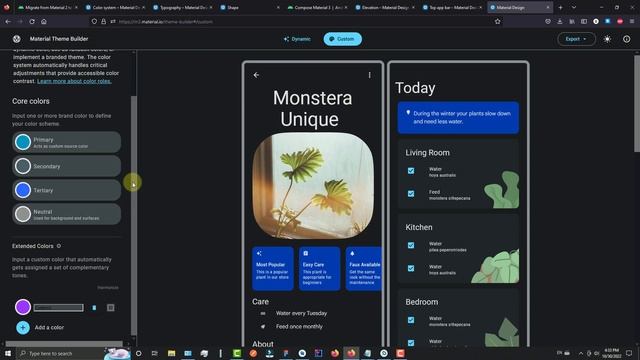Toggle Bedroom Water monstera siltepecana checkbox
Screen dimensions: 640x360
point(411,320)
